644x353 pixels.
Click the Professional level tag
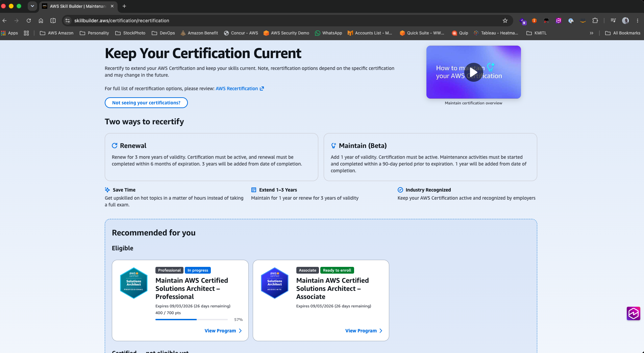[169, 270]
